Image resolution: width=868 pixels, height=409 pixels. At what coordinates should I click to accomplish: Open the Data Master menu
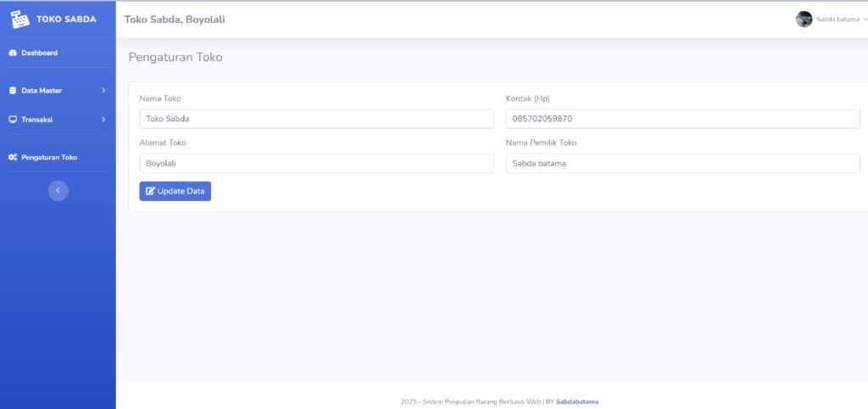point(58,90)
